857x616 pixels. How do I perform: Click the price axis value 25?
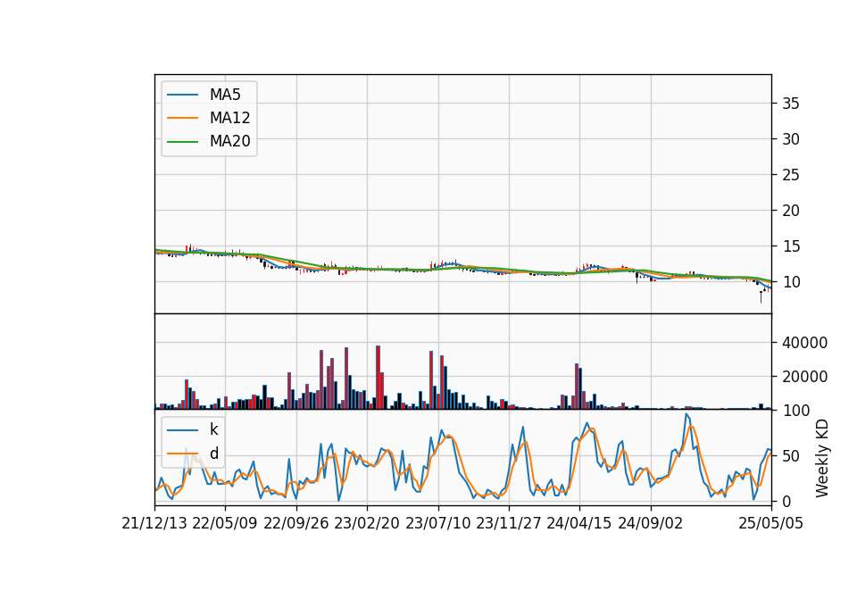790,175
